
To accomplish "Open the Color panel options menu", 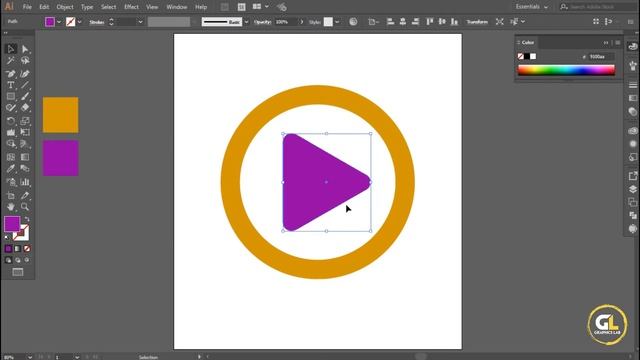I will 618,42.
